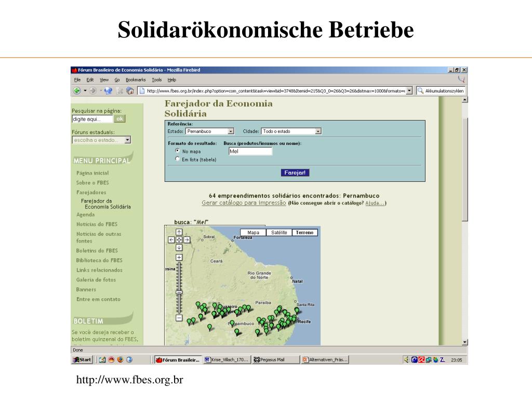Screen dimensions: 532x399
Task: Open 'Gerar catálogo para impressão' link
Action: 244,203
